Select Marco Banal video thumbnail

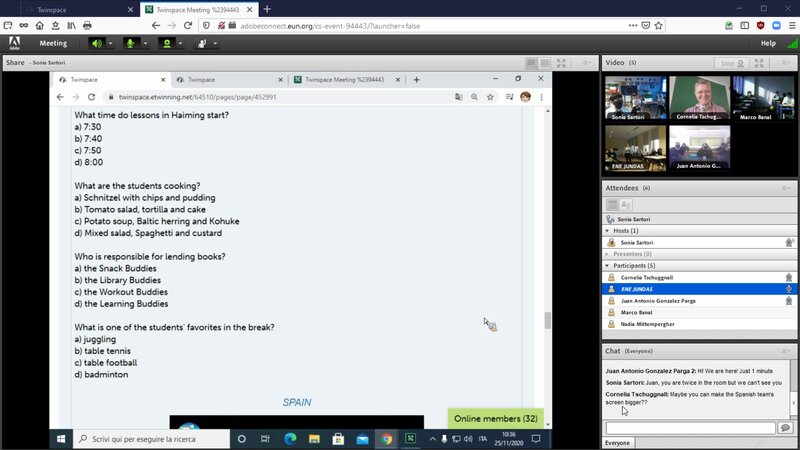click(763, 98)
